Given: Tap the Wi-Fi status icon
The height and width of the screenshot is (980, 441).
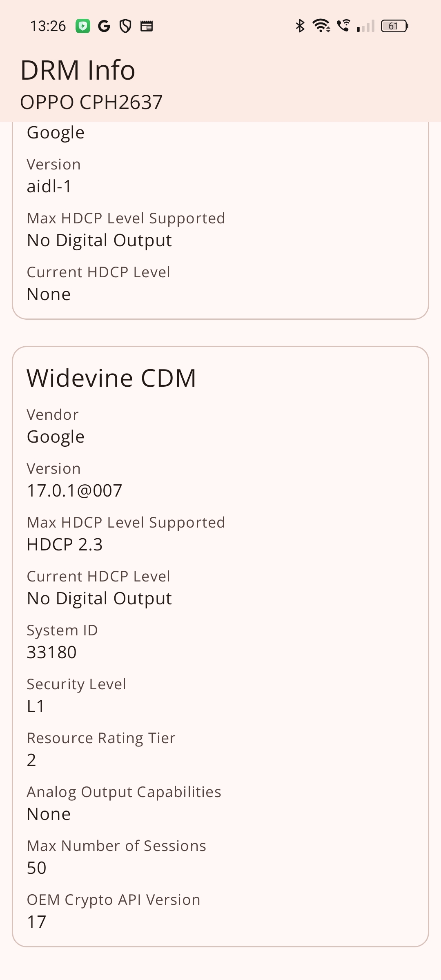Looking at the screenshot, I should (321, 26).
